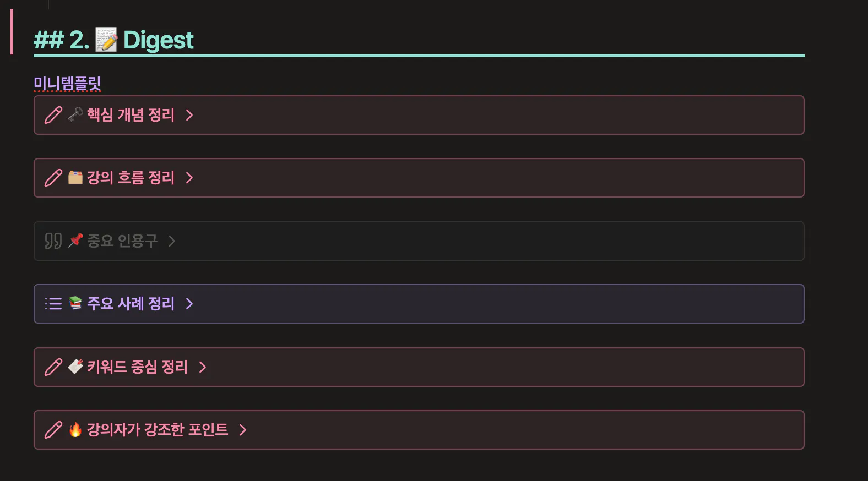Image resolution: width=868 pixels, height=481 pixels.
Task: Click the books emoji in 주요 사례 정리
Action: coord(75,303)
